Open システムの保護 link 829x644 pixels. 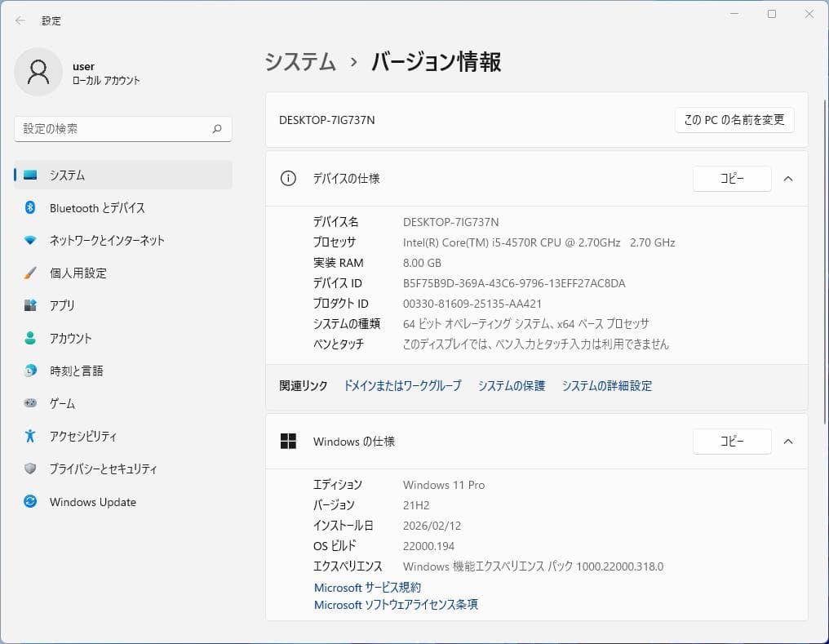click(x=512, y=385)
